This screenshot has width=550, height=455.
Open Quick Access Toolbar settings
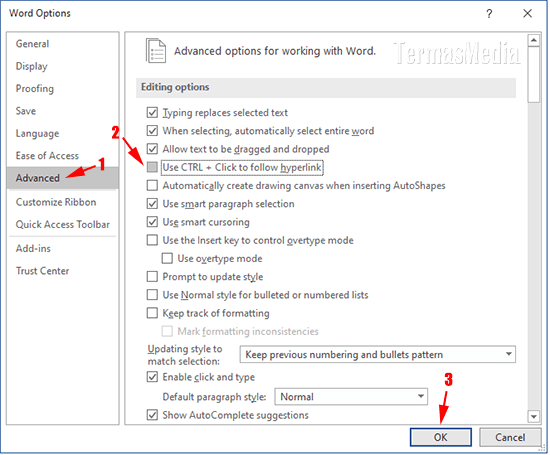63,225
